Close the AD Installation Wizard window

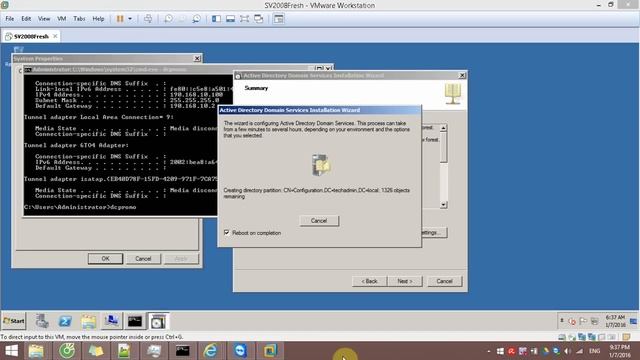coord(462,76)
